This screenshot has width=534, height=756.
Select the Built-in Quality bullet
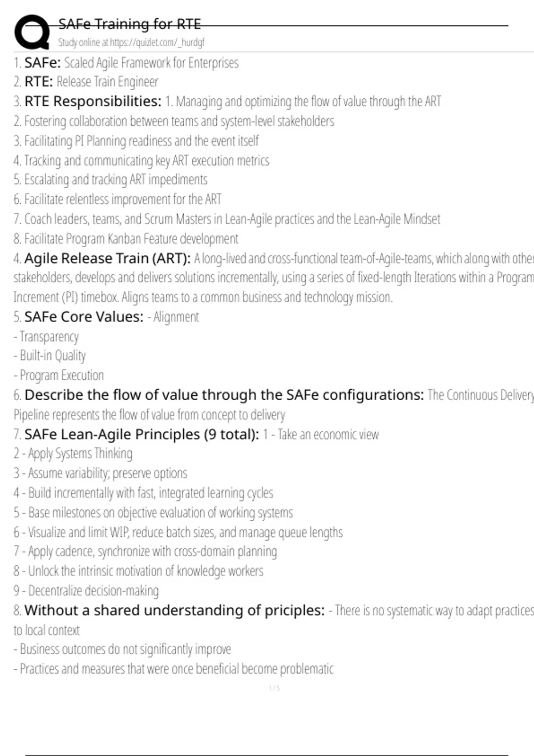49,356
